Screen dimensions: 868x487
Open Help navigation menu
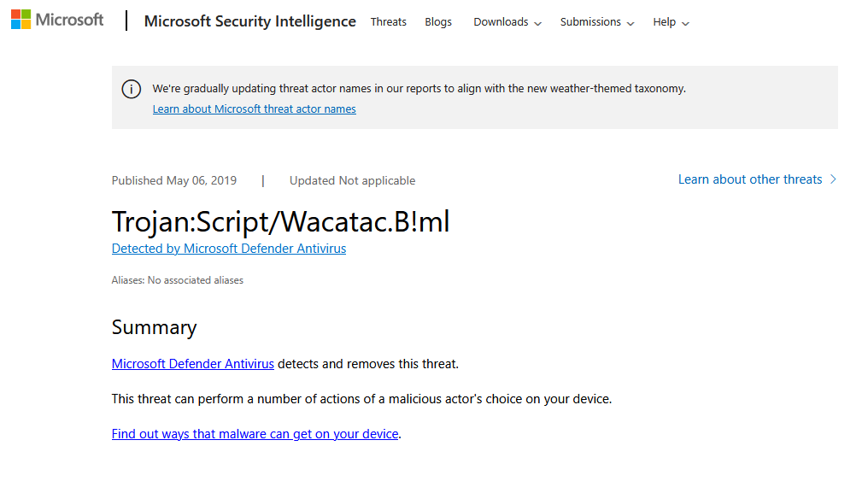671,21
